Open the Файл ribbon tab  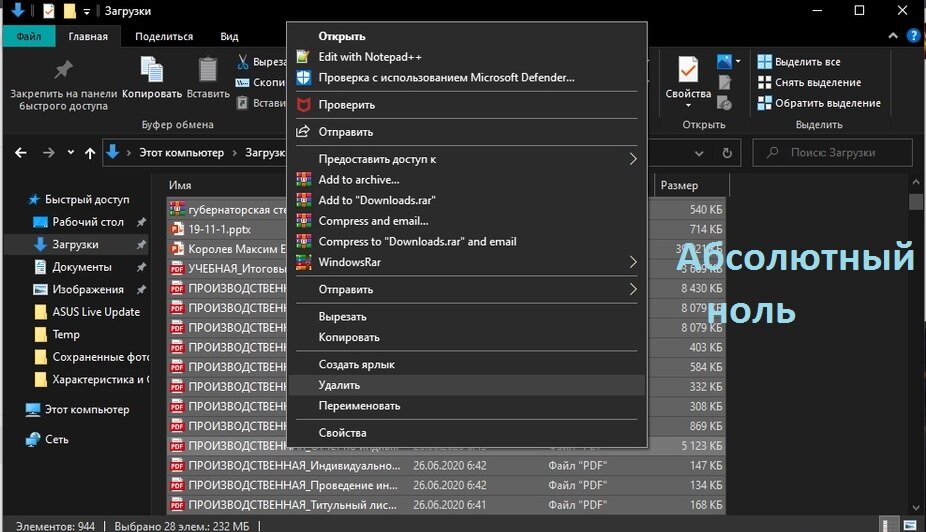(29, 36)
